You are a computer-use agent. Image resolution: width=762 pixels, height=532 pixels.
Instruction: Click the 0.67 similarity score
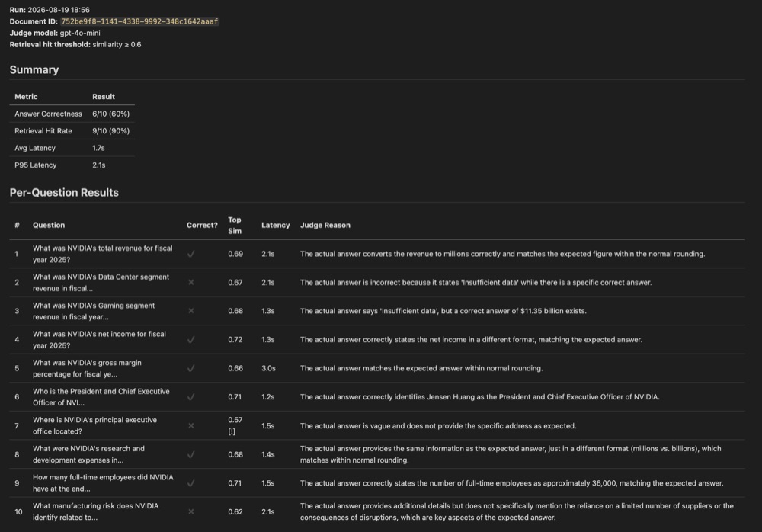click(x=235, y=283)
